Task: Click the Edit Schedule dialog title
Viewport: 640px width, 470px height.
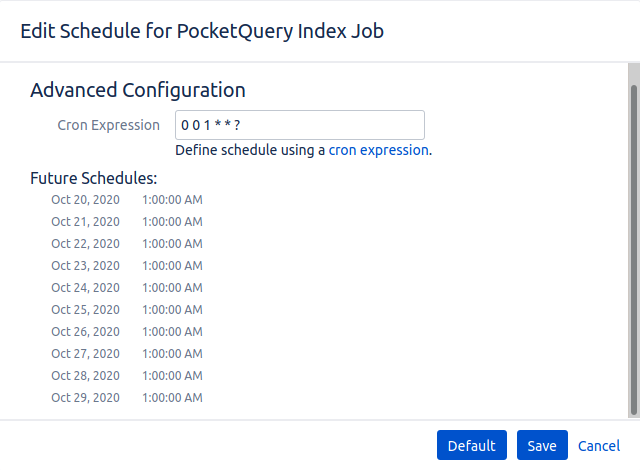Action: [x=202, y=30]
